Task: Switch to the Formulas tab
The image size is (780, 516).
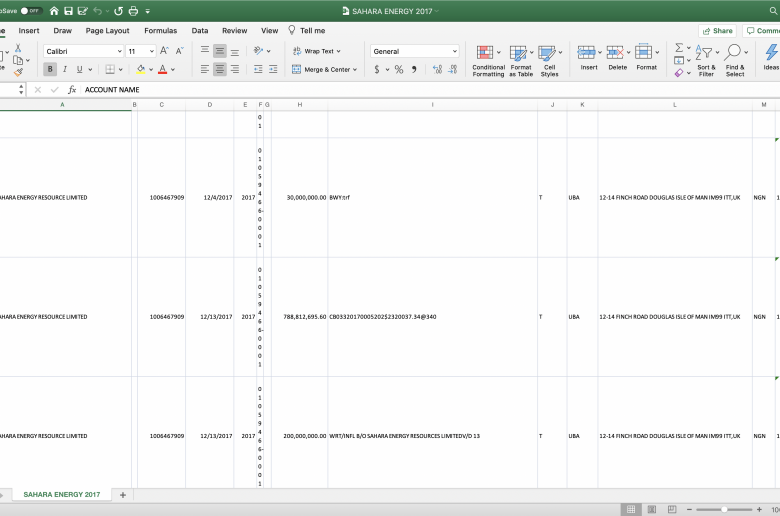Action: 161,30
